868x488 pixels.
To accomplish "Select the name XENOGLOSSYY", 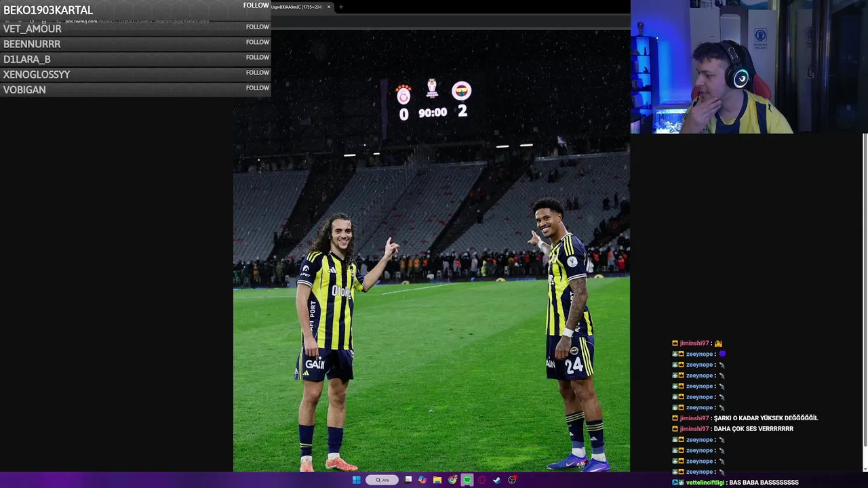I will click(x=37, y=75).
